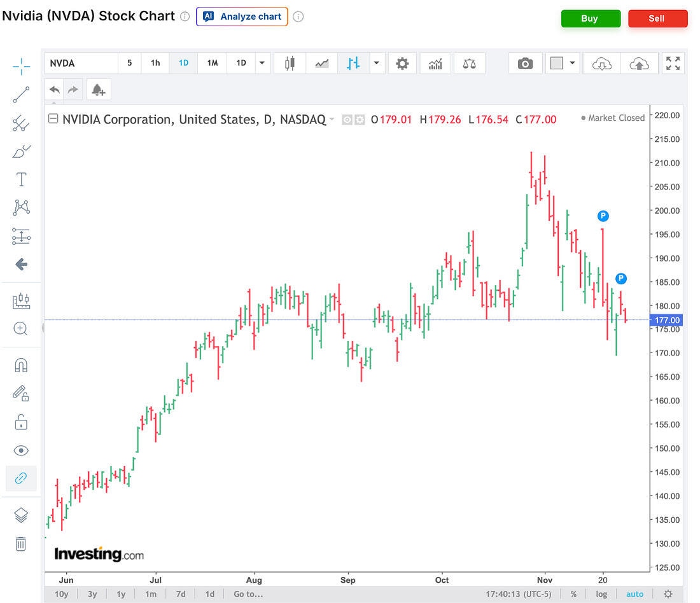Click the chart layout square swatch

(557, 64)
